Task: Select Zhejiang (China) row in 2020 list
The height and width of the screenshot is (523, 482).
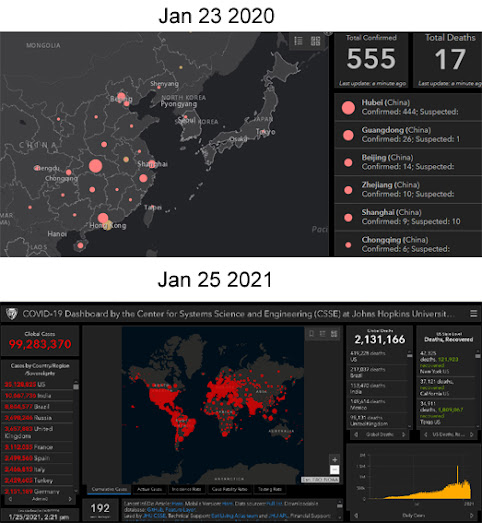Action: pyautogui.click(x=408, y=189)
